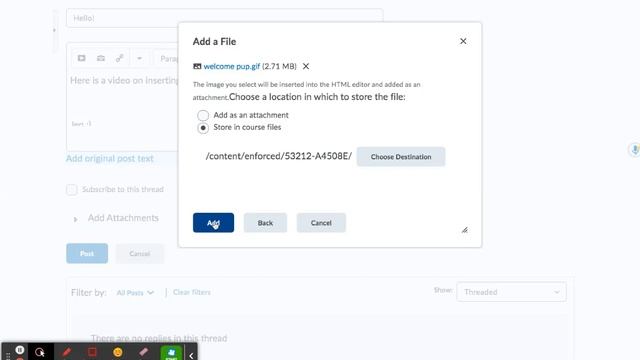The width and height of the screenshot is (640, 360).
Task: Close the Add a File dialog
Action: 463,41
